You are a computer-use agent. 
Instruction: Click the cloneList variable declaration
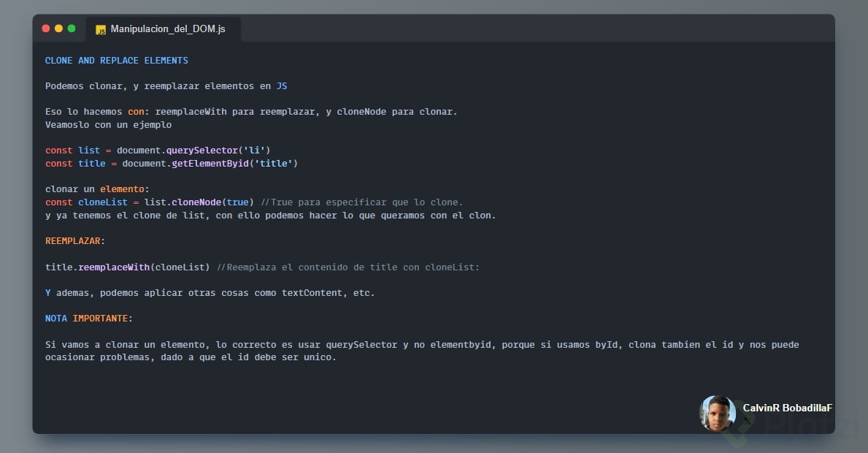(x=103, y=202)
